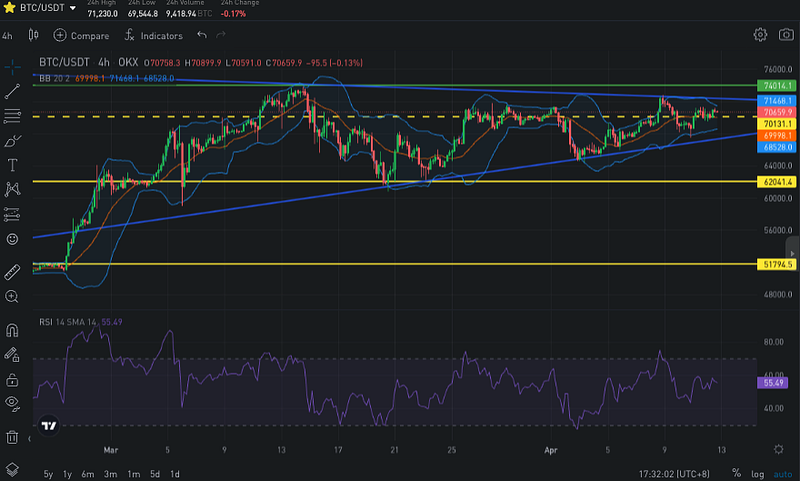Click the Compare button
The width and height of the screenshot is (800, 481).
click(81, 35)
